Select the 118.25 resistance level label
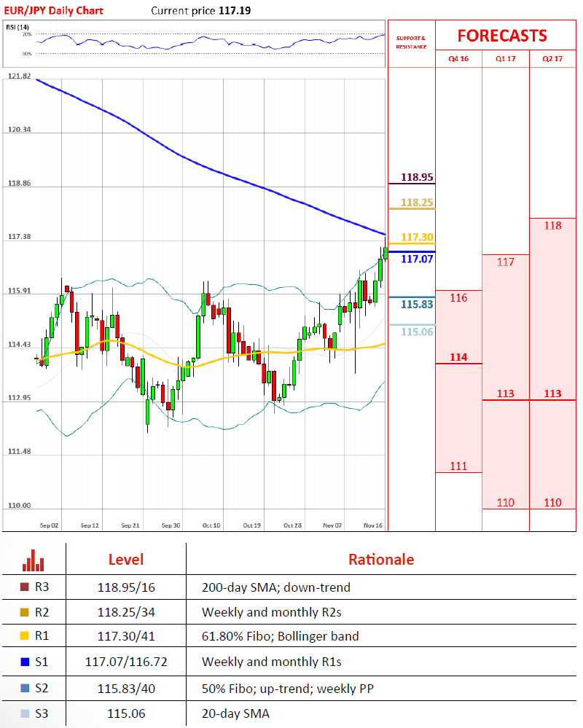The height and width of the screenshot is (728, 583). 417,203
